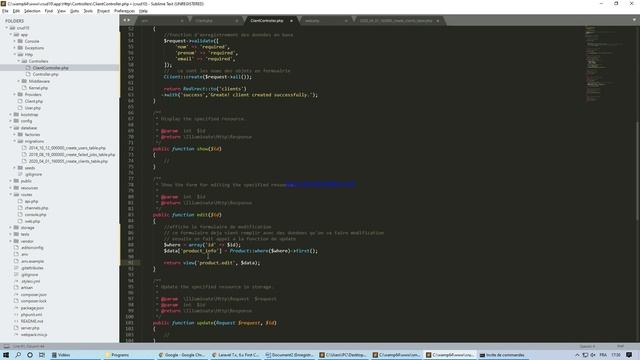This screenshot has height=360, width=640.
Task: Open the tab list dropdown arrow
Action: tap(634, 20)
